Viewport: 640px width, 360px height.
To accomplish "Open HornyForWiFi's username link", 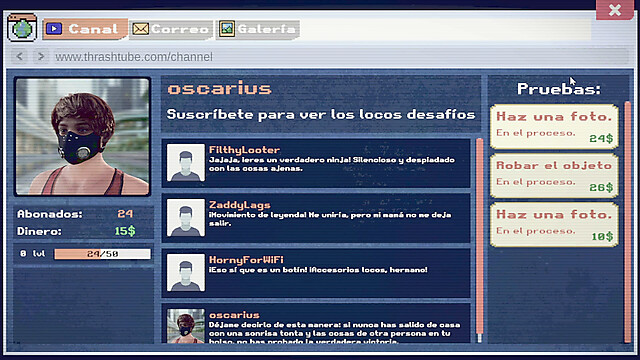I will point(246,260).
